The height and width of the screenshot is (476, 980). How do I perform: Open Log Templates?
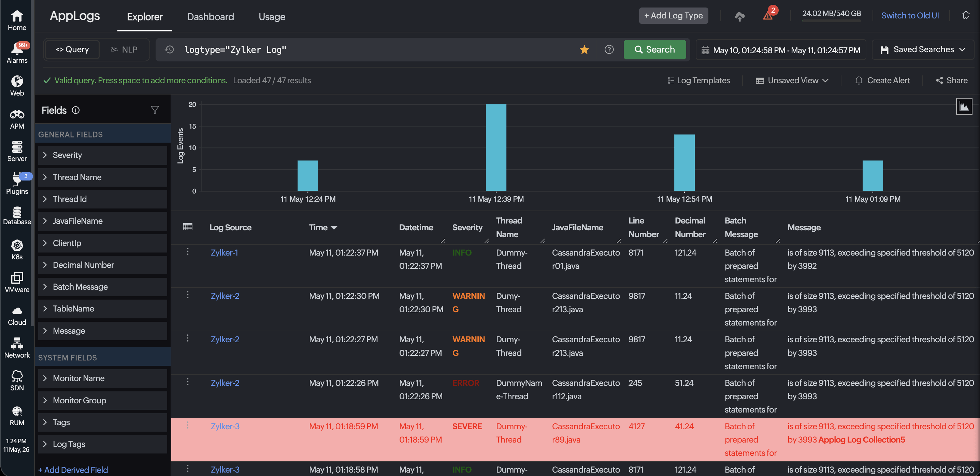tap(698, 80)
